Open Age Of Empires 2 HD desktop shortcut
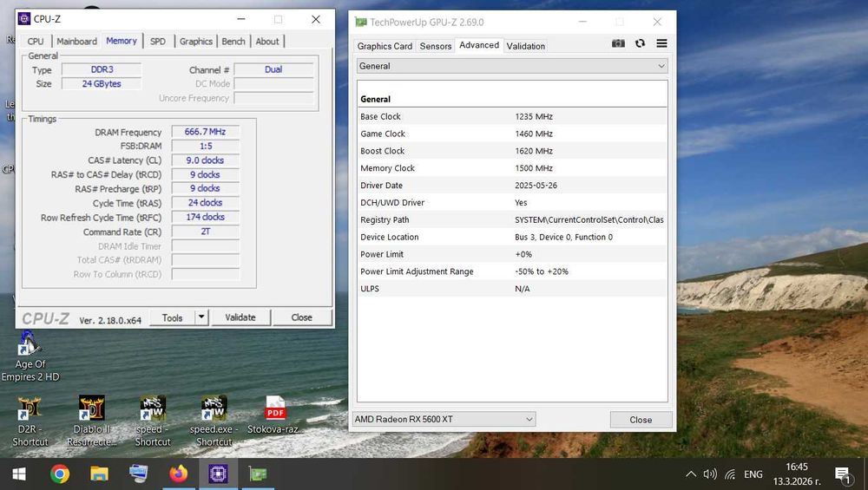Screen dimensions: 868x490 30,356
